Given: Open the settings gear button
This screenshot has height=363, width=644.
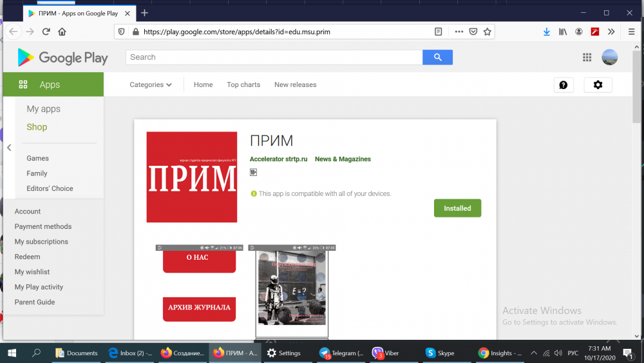Looking at the screenshot, I should (598, 84).
